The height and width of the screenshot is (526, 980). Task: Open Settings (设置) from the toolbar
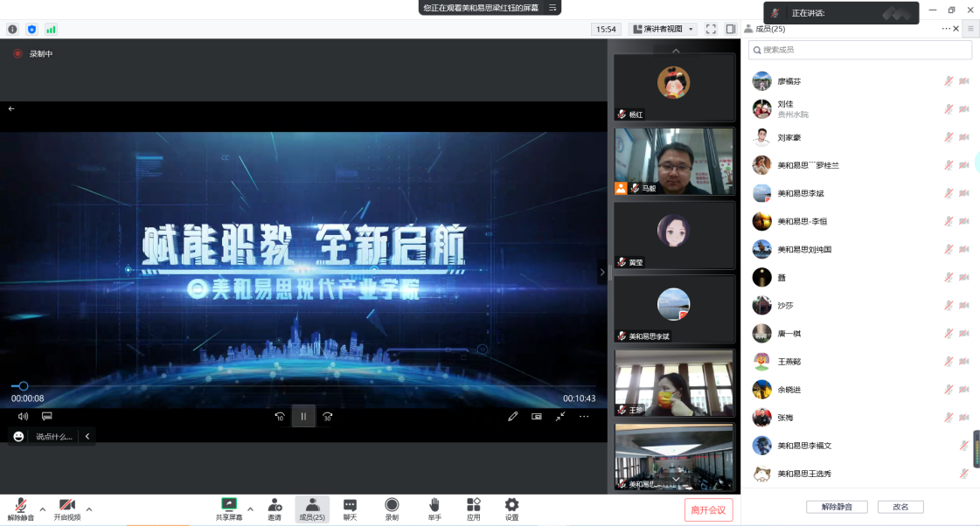[x=512, y=509]
